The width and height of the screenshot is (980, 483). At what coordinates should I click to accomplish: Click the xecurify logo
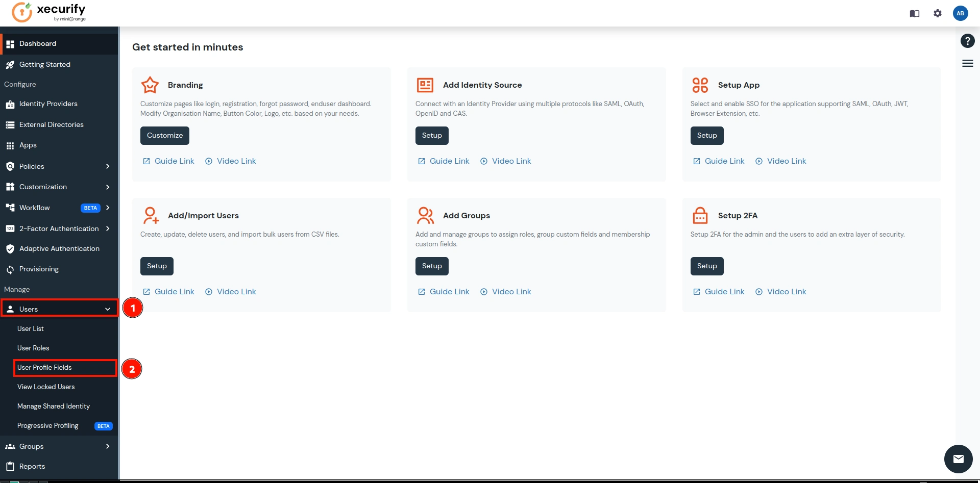click(49, 12)
